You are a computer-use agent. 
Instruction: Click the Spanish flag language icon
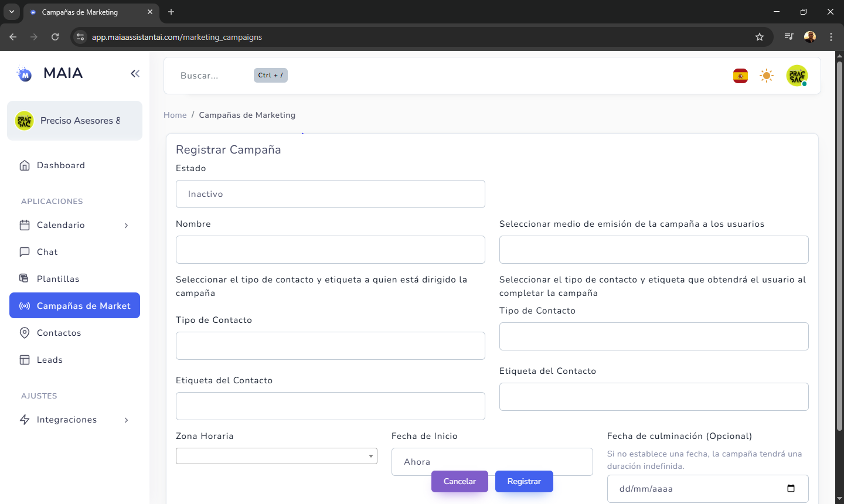pyautogui.click(x=740, y=76)
